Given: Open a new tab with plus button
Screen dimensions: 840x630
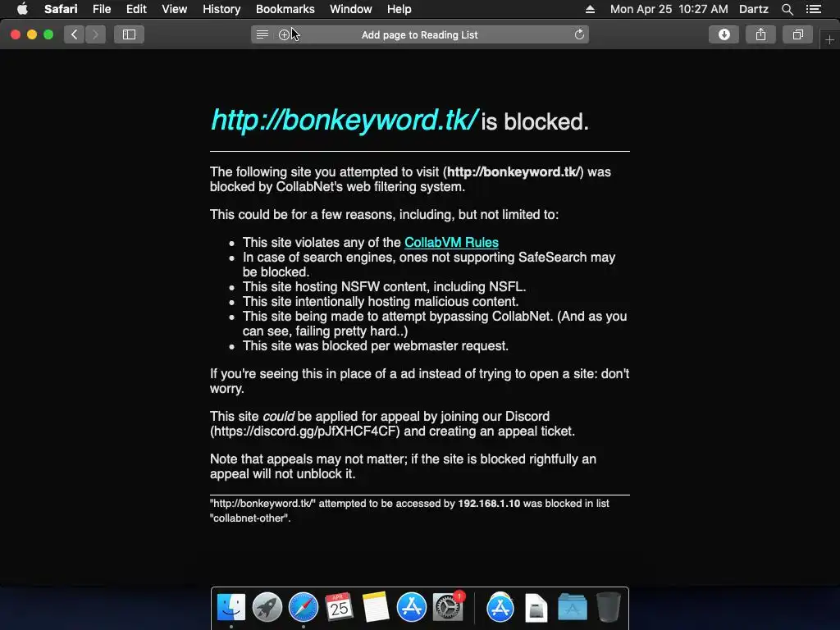Looking at the screenshot, I should pyautogui.click(x=829, y=40).
